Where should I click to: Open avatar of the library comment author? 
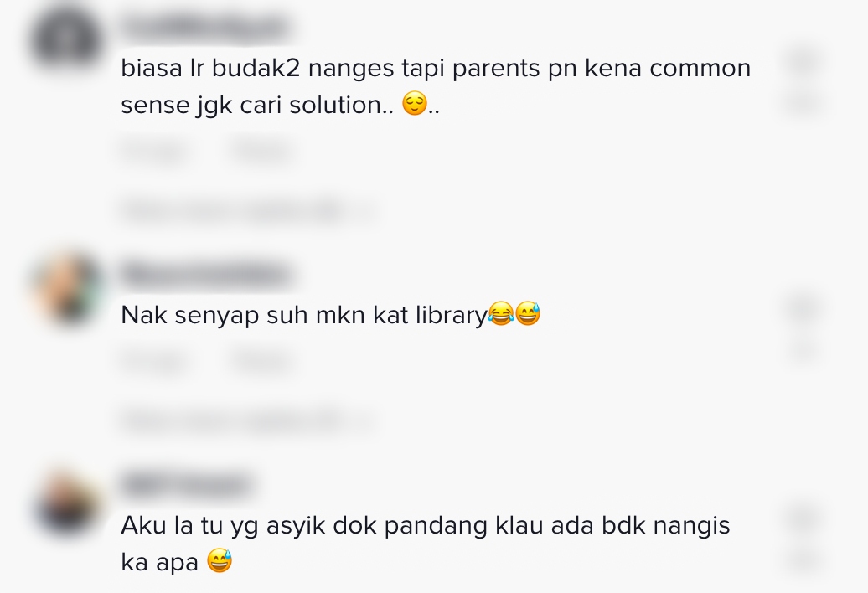pyautogui.click(x=68, y=288)
